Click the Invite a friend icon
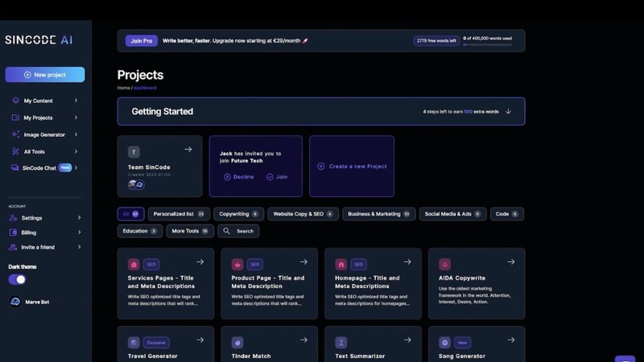 (13, 247)
